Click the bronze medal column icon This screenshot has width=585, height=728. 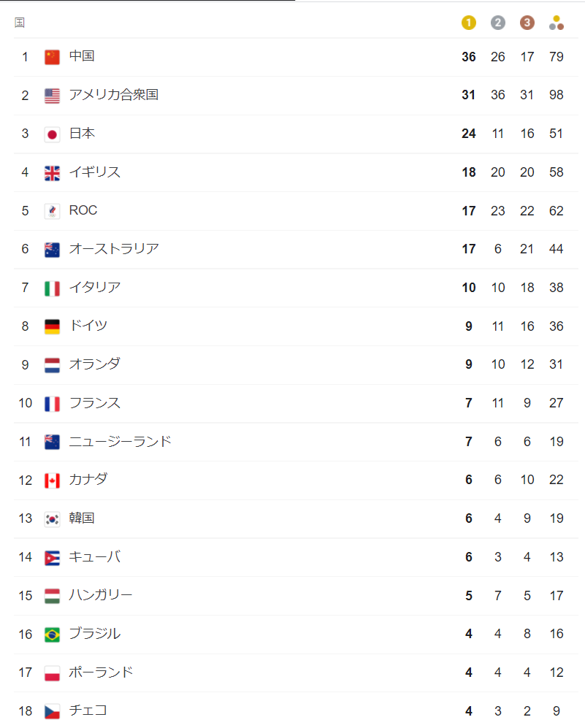tap(527, 23)
